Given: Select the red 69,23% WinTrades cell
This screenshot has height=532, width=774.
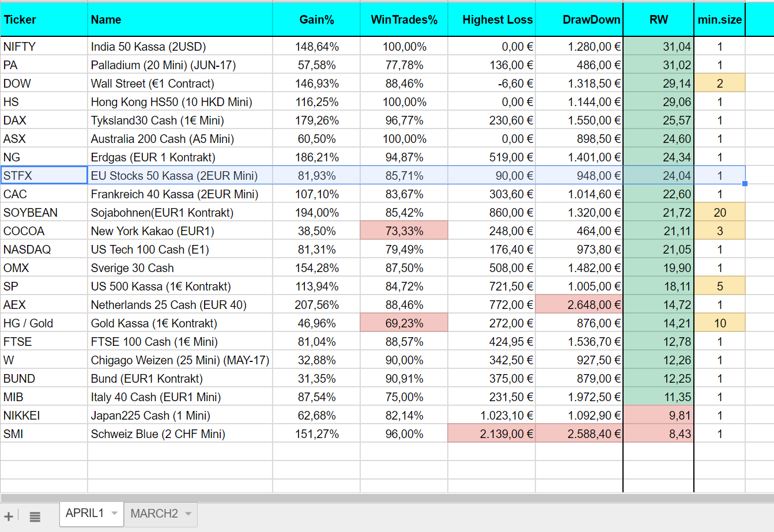Looking at the screenshot, I should coord(404,323).
